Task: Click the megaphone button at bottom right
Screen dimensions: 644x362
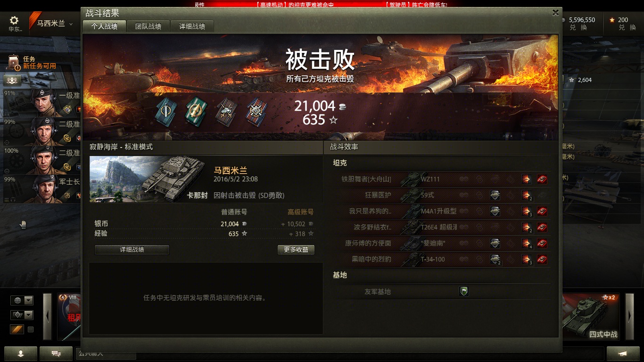Action: [623, 354]
